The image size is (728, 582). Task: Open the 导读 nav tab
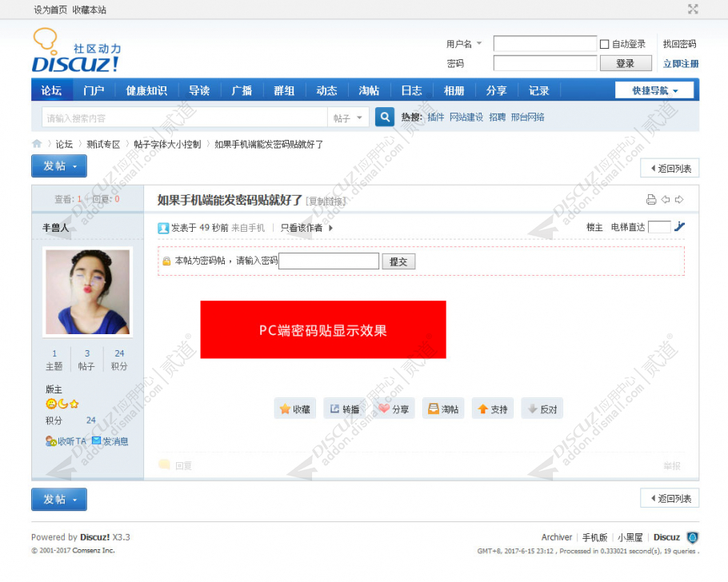(200, 90)
